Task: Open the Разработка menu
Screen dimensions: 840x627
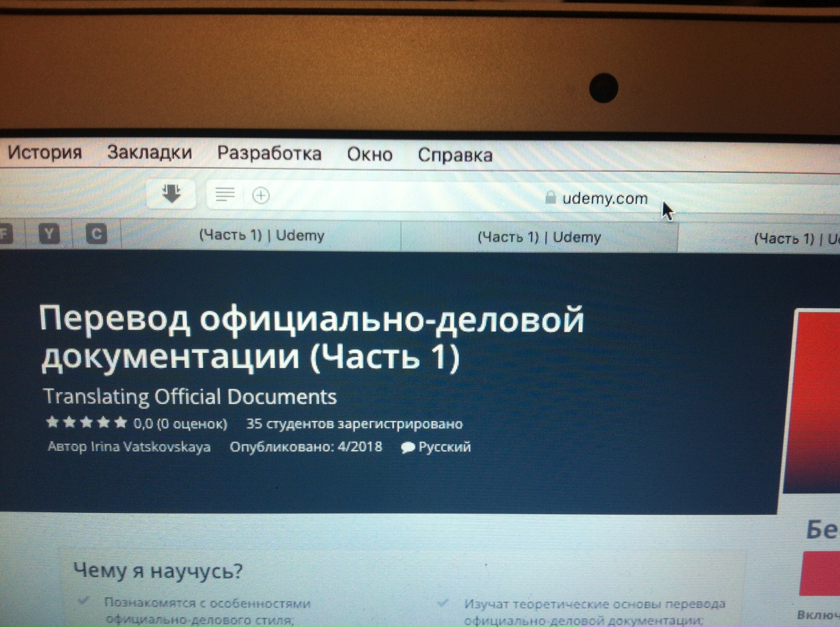Action: point(269,154)
